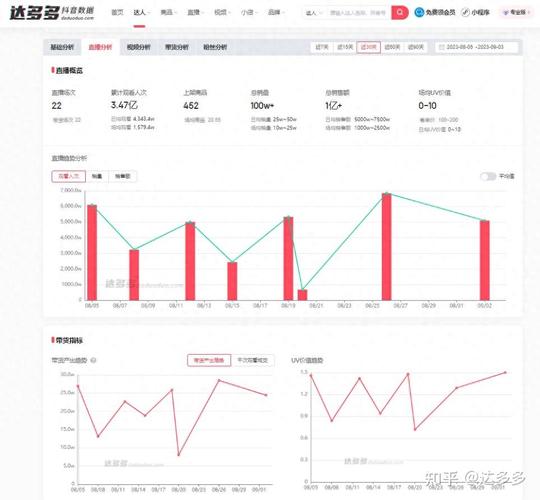Viewport: 540px width, 500px height.
Task: Click the blue 免费领会员 icon
Action: pos(419,12)
